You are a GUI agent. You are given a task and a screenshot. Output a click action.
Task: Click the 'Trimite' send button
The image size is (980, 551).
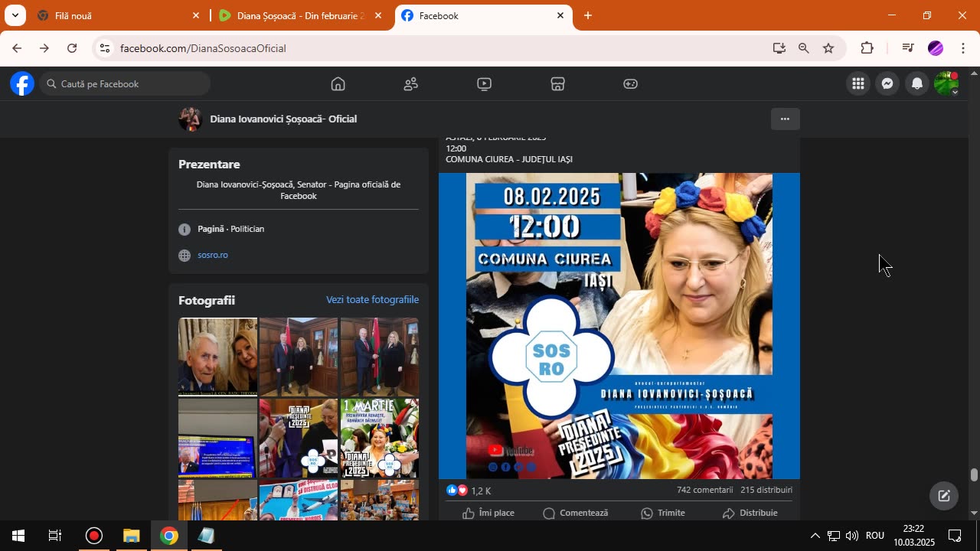[x=663, y=513]
